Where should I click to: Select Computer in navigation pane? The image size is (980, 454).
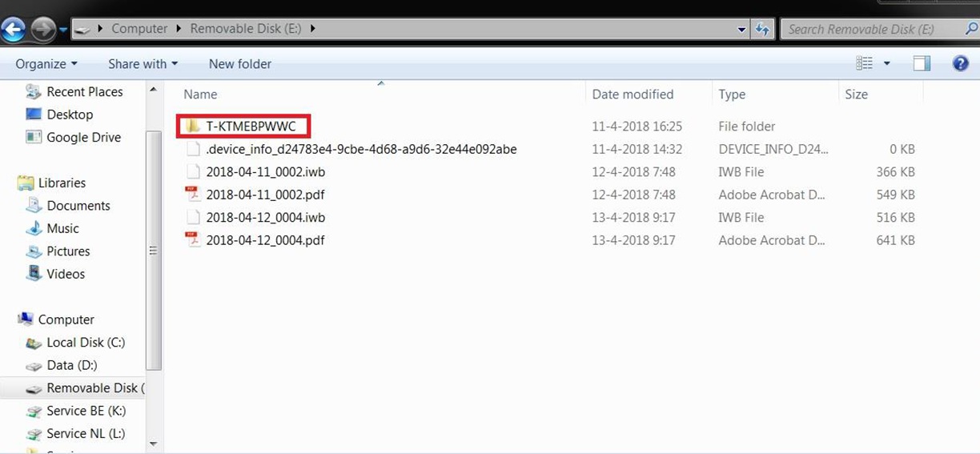coord(66,319)
